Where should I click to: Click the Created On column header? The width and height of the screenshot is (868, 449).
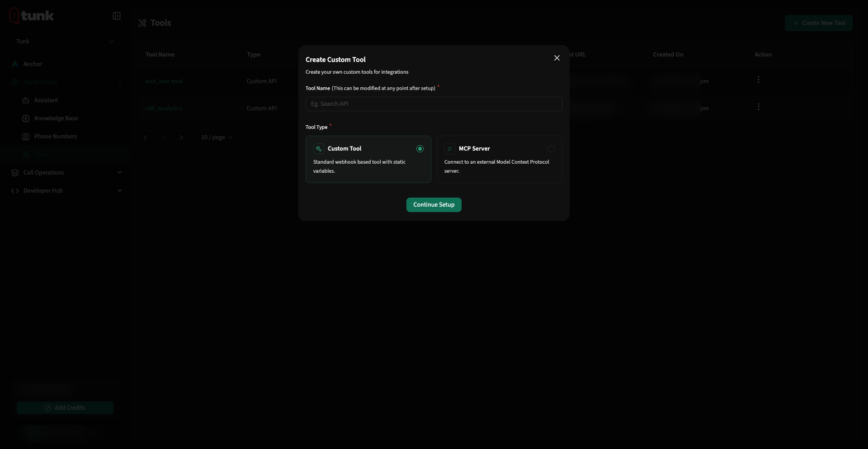pyautogui.click(x=668, y=55)
